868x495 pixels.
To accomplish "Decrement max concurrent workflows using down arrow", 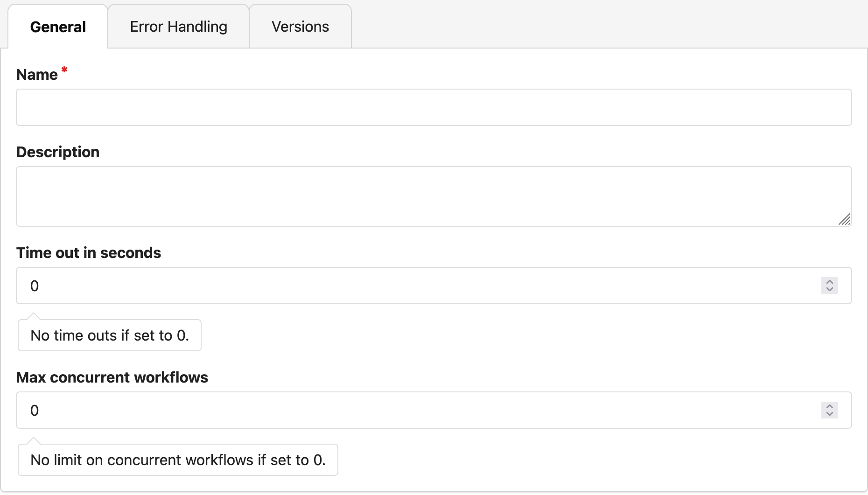I will [x=830, y=414].
